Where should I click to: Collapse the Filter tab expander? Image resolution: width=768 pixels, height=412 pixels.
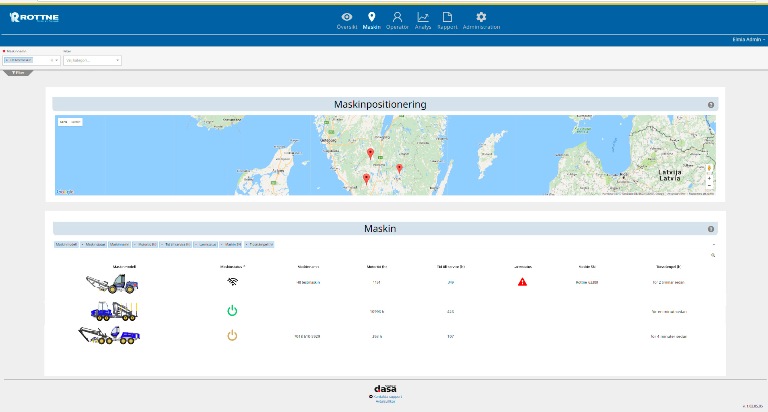(19, 73)
